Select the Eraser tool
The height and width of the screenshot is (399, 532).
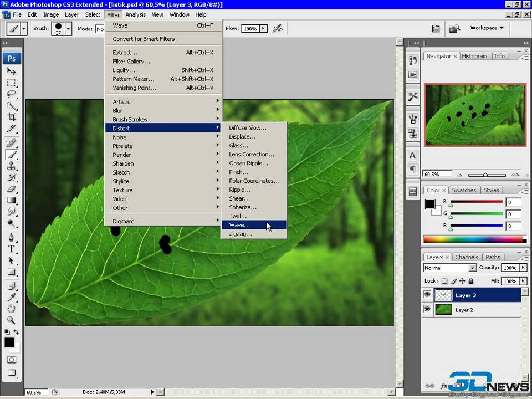(11, 188)
